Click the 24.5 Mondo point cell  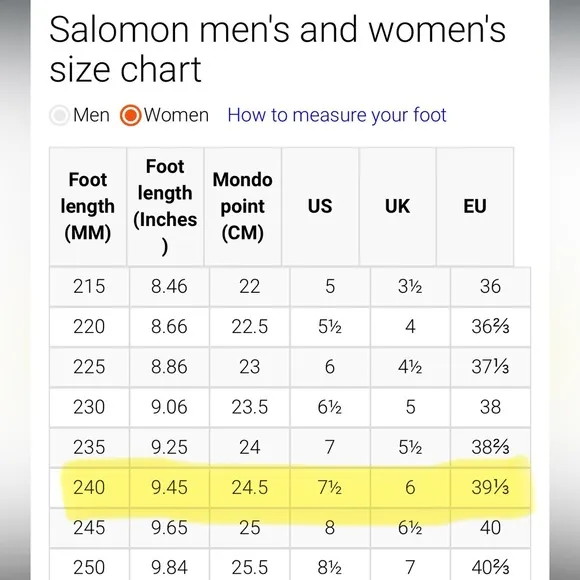point(250,488)
